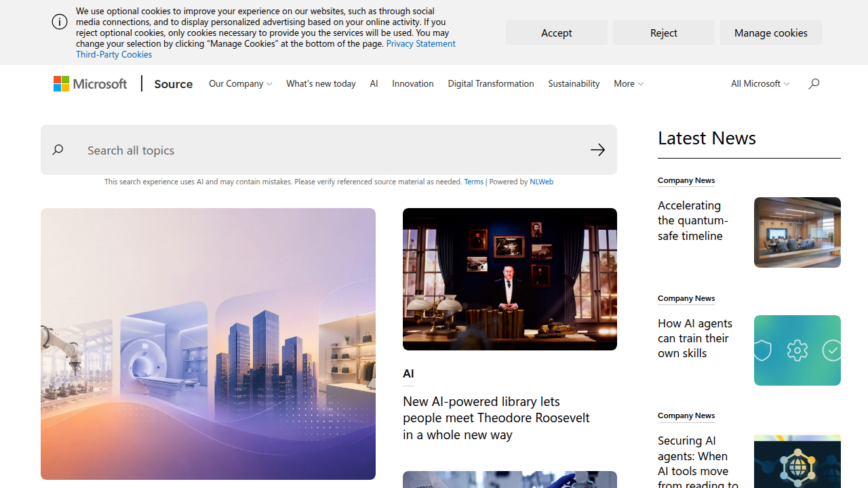Viewport: 868px width, 488px height.
Task: Expand the More navigation menu
Action: click(x=629, y=83)
